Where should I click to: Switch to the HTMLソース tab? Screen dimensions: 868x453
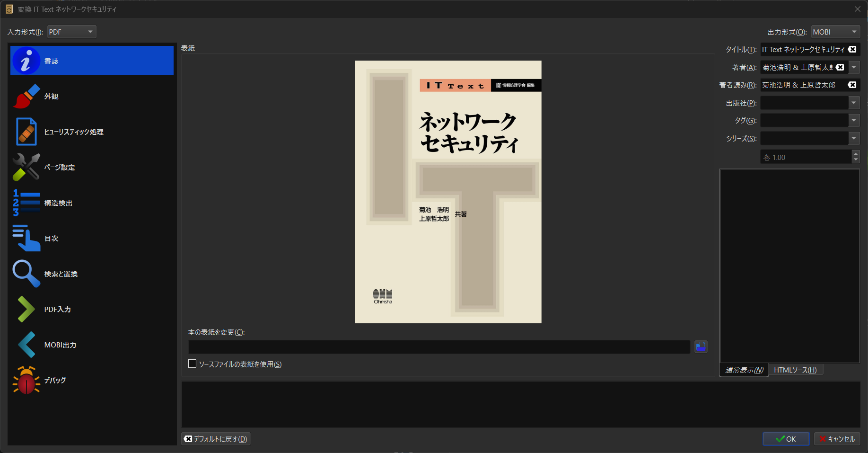(796, 370)
